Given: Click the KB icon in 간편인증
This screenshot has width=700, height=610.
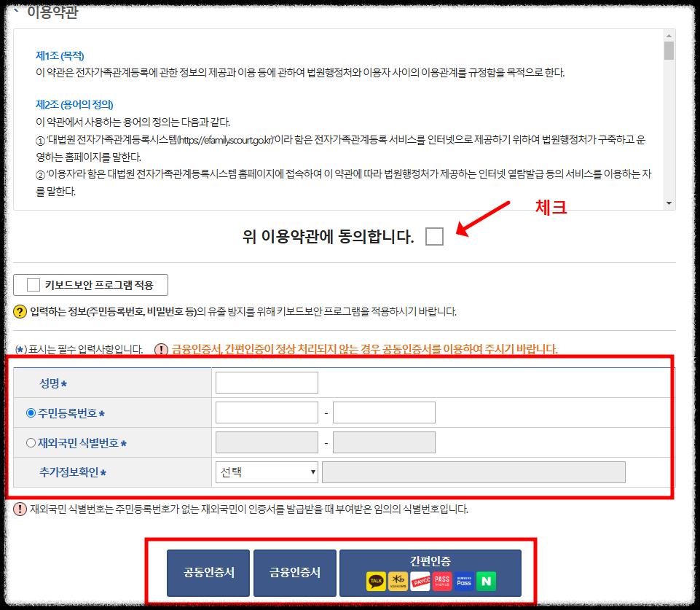Looking at the screenshot, I should pyautogui.click(x=398, y=581).
